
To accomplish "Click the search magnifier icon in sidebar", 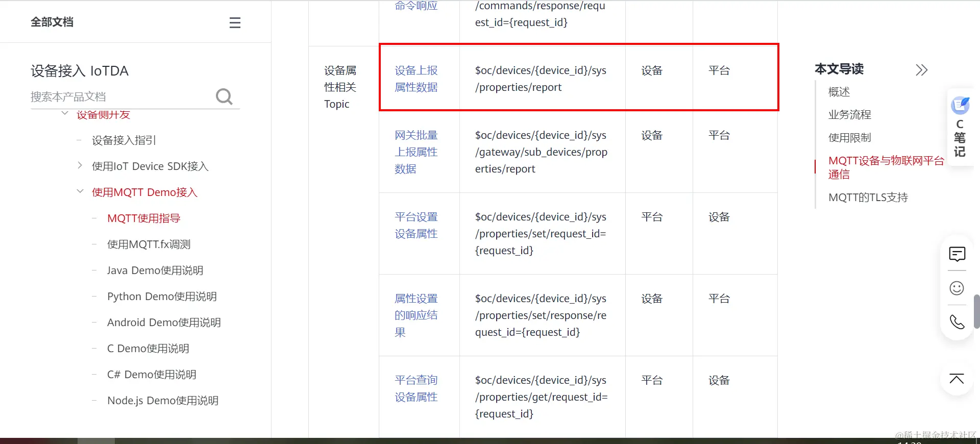I will tap(224, 96).
